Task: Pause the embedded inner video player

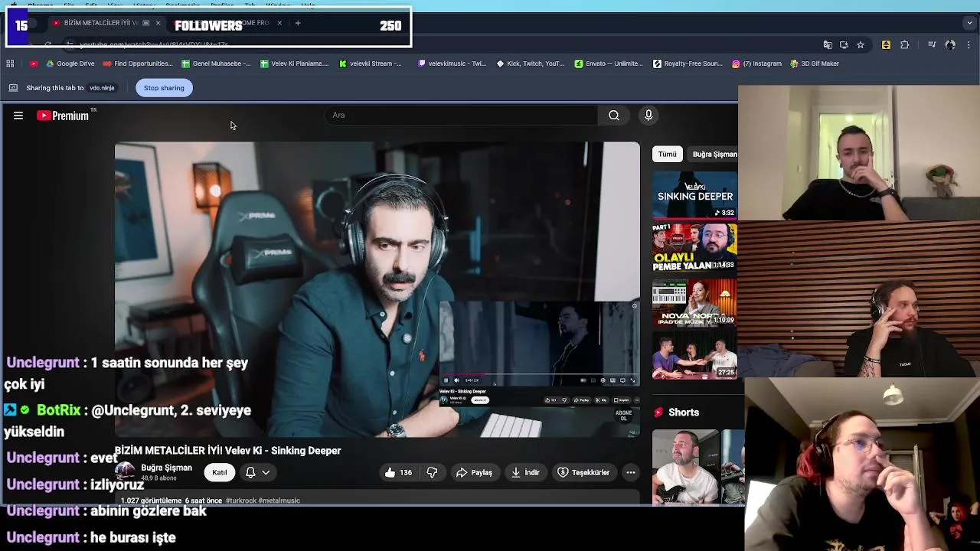Action: pos(446,380)
